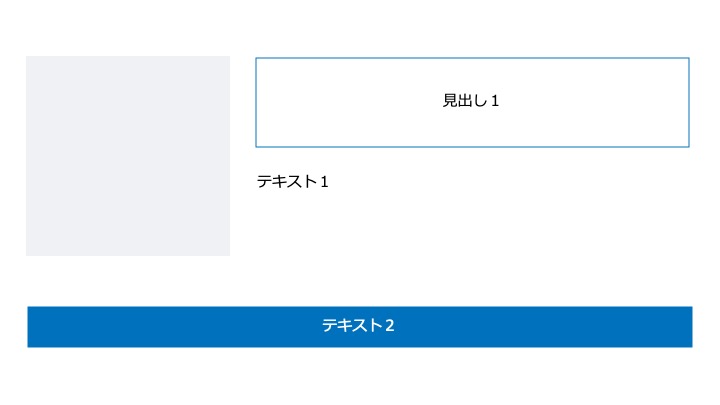Screen dimensions: 720x405
Task: Click the white テキスト2 label on blue bar
Action: (358, 325)
